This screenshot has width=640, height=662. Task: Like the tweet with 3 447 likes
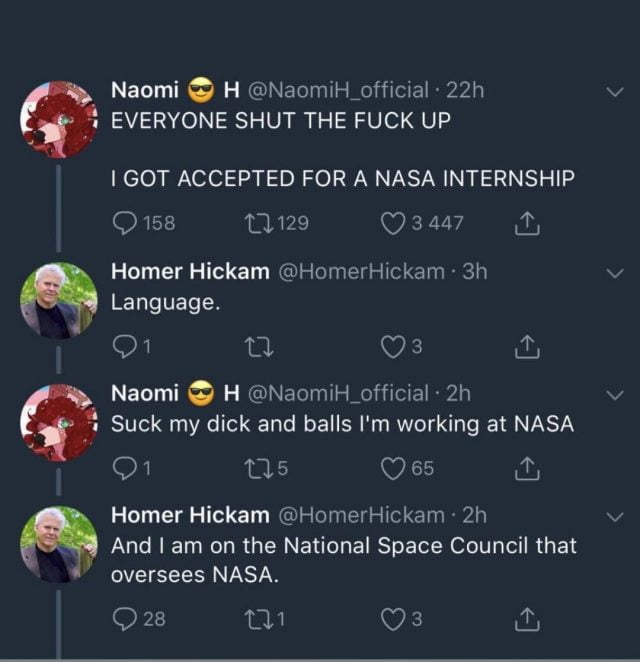coord(392,224)
